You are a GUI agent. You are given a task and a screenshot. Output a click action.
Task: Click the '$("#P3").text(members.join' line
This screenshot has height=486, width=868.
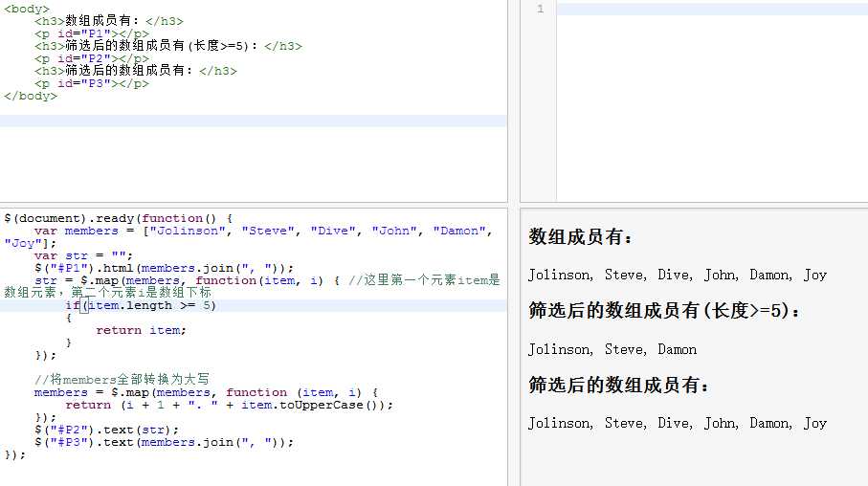[165, 442]
